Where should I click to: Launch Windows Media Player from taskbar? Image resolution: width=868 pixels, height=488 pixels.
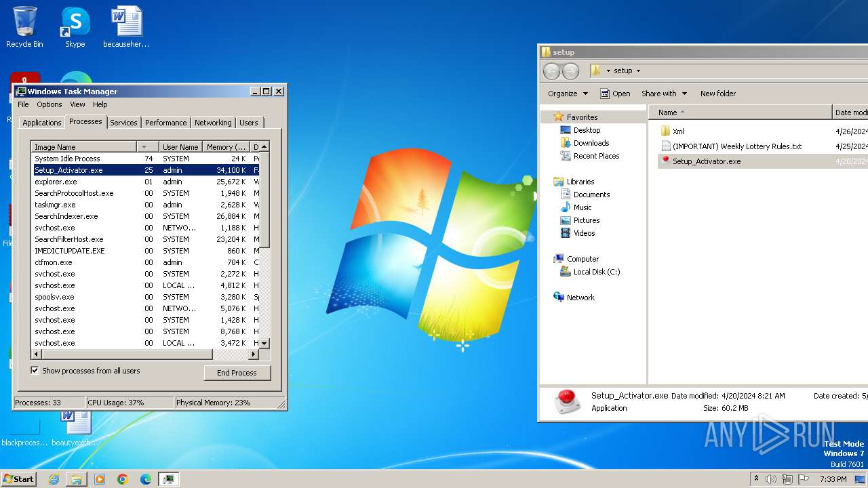click(x=100, y=479)
